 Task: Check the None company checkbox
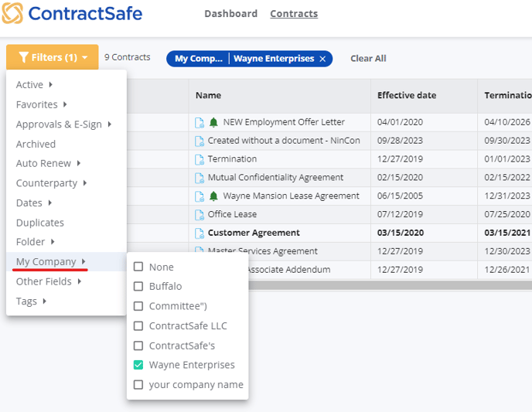138,267
